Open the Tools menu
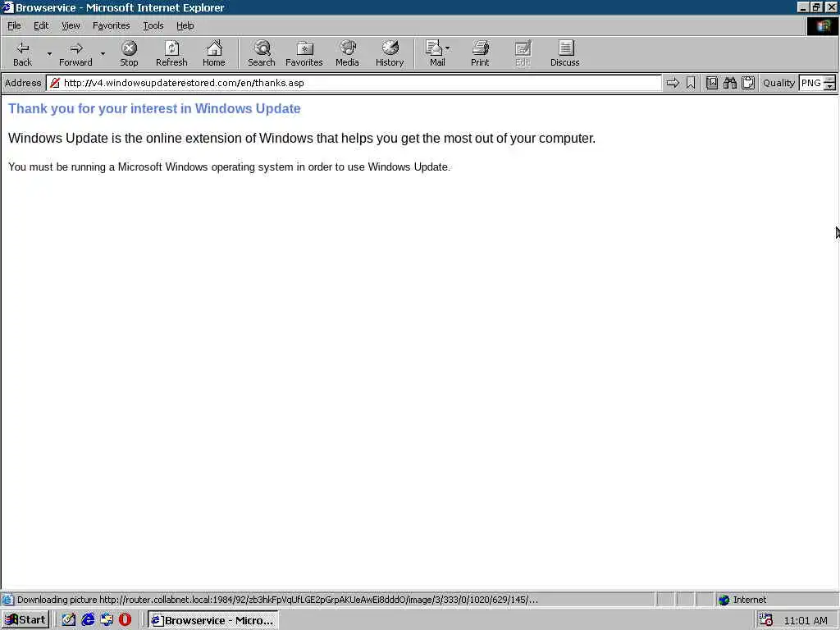840x630 pixels. coord(153,25)
